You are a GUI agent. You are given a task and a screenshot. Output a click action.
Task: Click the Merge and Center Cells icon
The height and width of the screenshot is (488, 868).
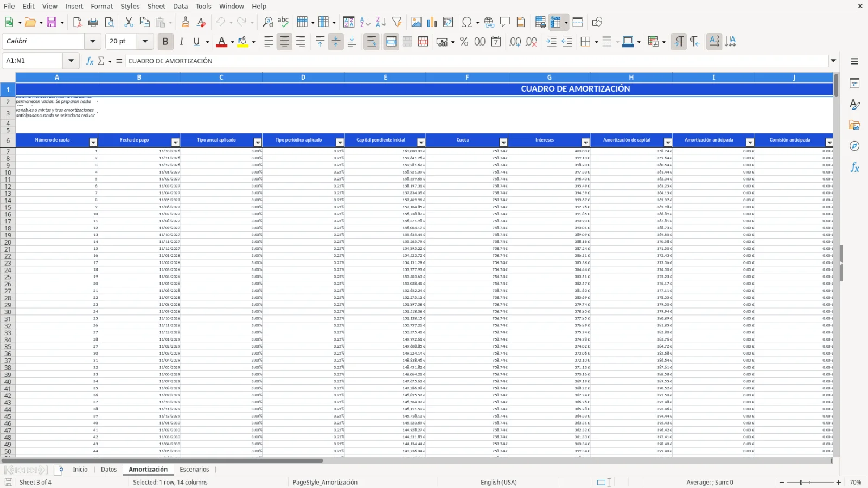pyautogui.click(x=391, y=42)
